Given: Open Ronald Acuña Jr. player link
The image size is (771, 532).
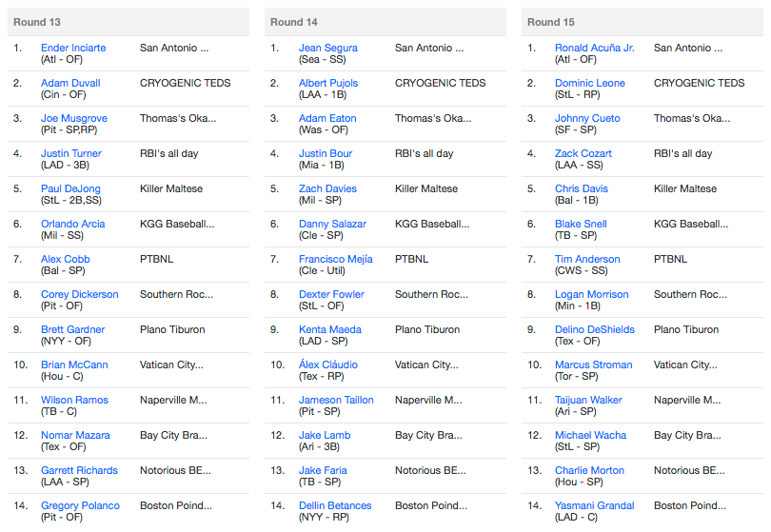Looking at the screenshot, I should tap(595, 48).
